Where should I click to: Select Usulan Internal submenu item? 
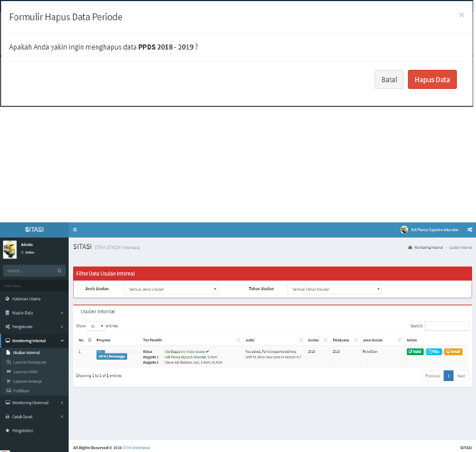[x=34, y=353]
